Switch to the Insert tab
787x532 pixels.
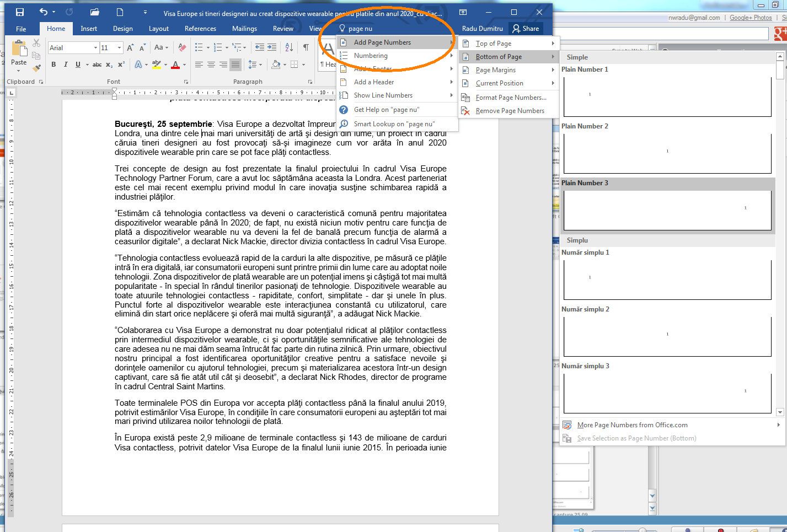[x=89, y=29]
